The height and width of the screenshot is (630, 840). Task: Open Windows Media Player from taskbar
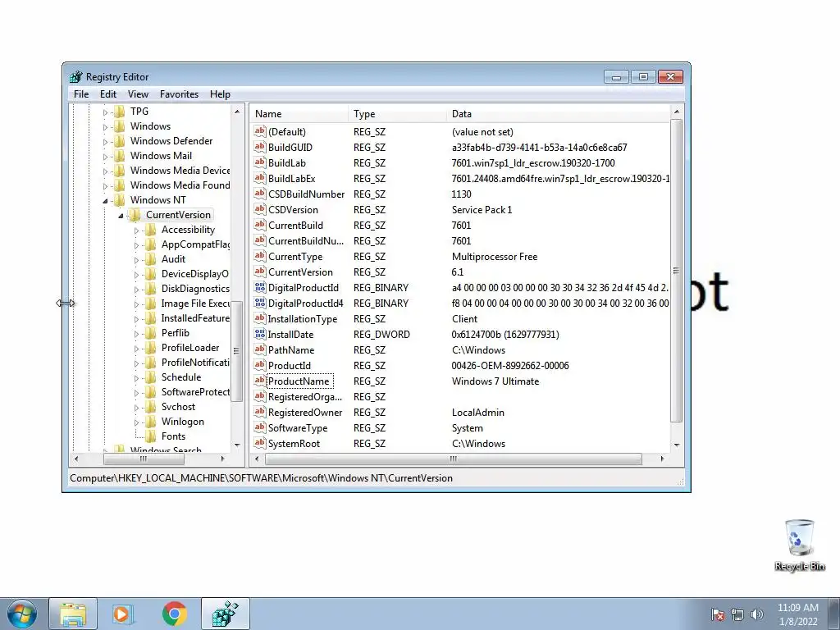pos(122,614)
